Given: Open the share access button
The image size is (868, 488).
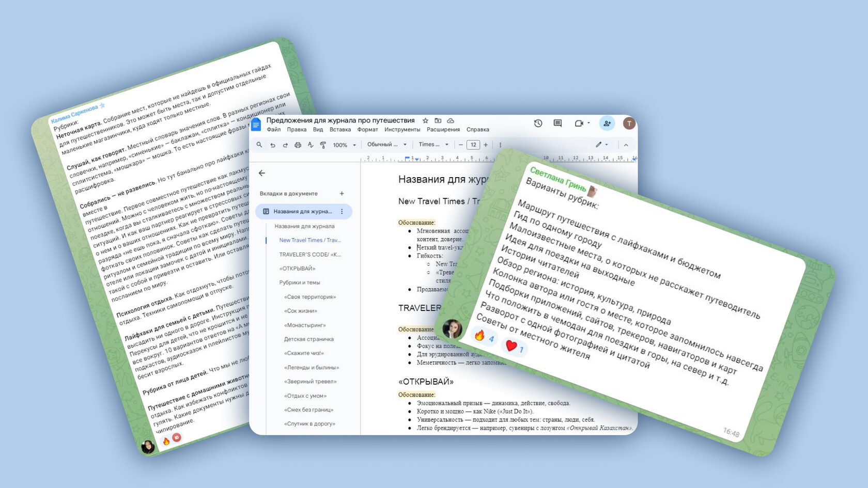Looking at the screenshot, I should [607, 123].
